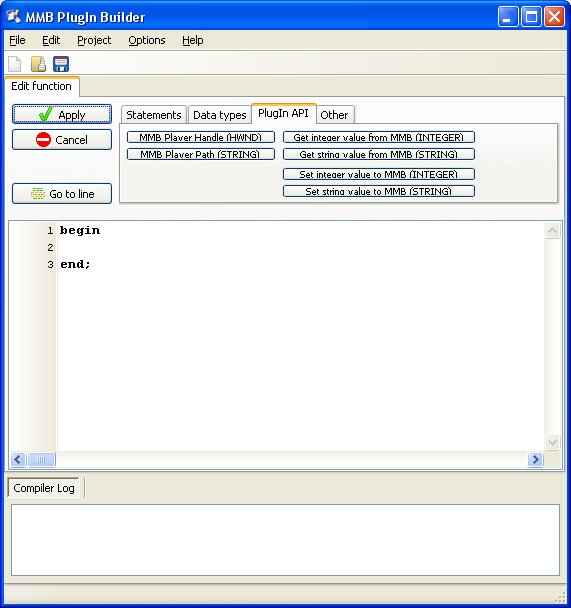The image size is (571, 608).
Task: Open the Options menu
Action: 147,40
